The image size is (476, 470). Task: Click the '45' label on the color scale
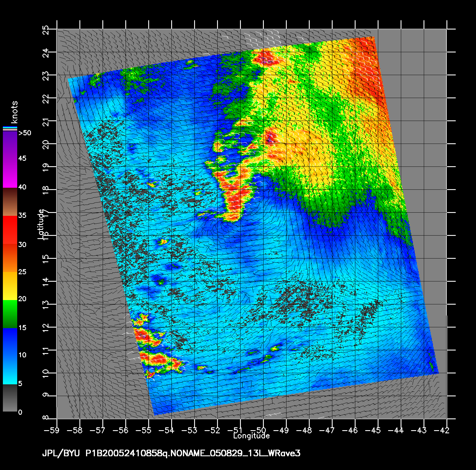[x=22, y=158]
